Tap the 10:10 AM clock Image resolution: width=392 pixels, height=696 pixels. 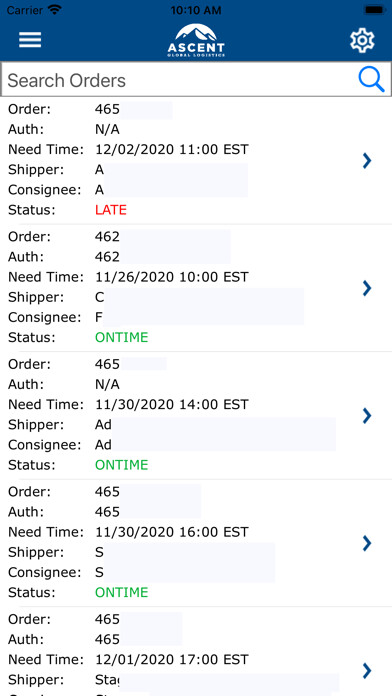[196, 10]
